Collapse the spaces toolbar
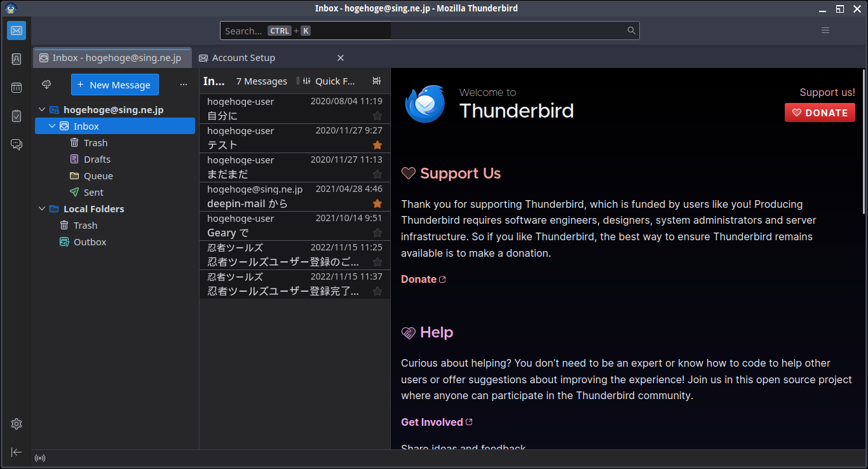 click(17, 452)
